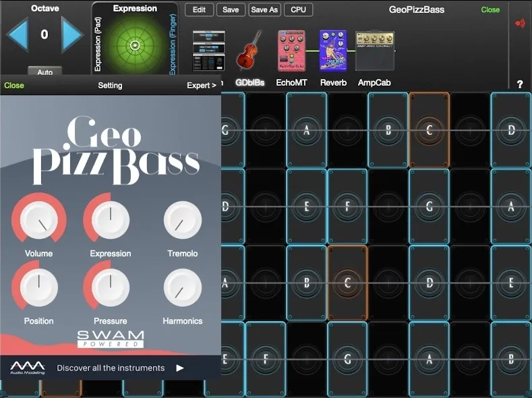The image size is (532, 398).
Task: Click the Expression XY pad center
Action: tap(135, 45)
